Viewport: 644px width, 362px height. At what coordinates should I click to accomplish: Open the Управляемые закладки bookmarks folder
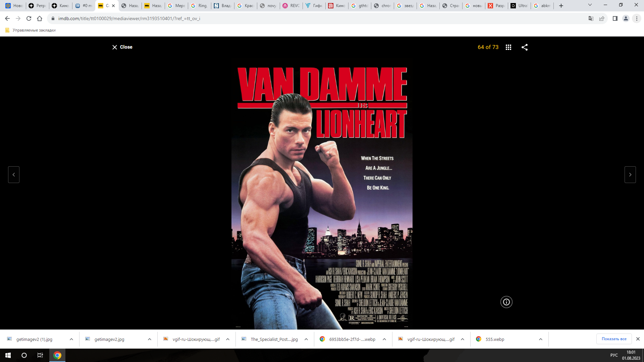click(x=31, y=30)
